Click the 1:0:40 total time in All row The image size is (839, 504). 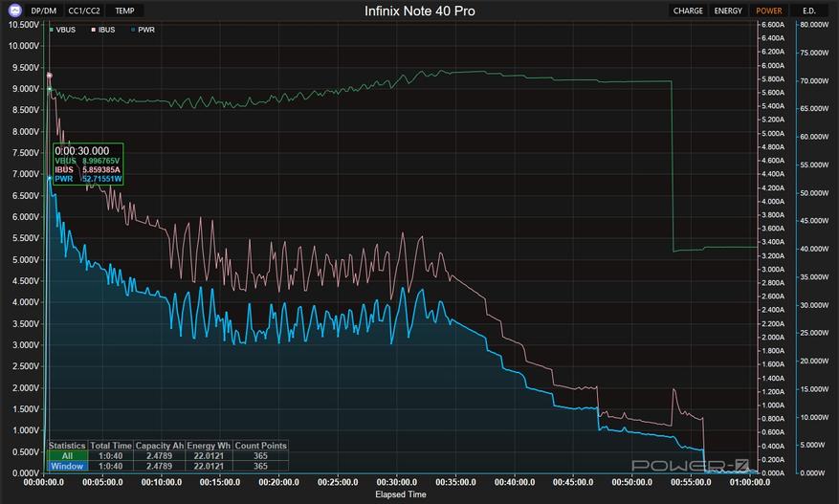pos(111,456)
